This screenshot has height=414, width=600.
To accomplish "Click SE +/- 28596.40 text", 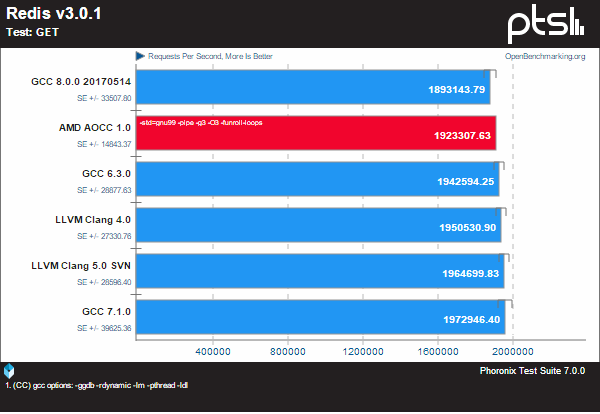I will pyautogui.click(x=104, y=282).
